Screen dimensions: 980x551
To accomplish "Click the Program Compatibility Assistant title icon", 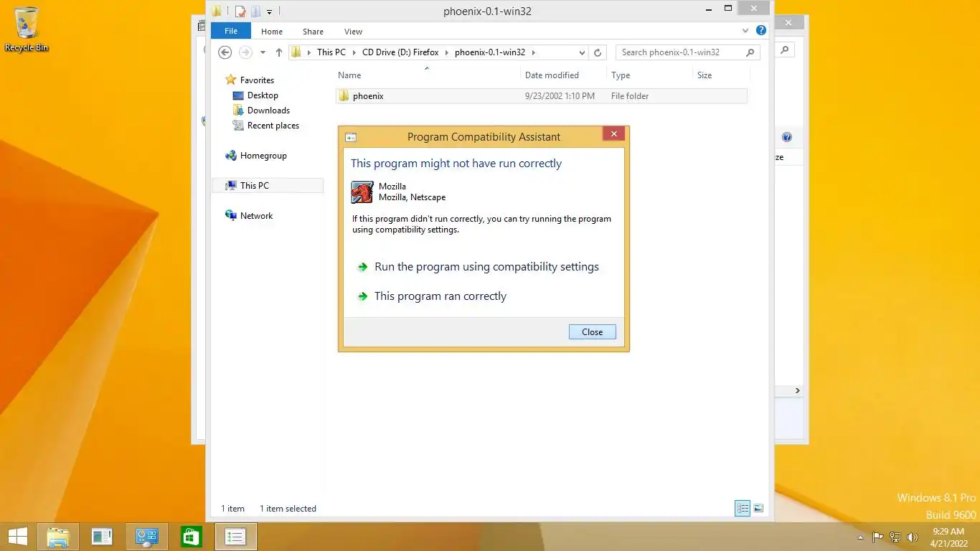I will (351, 137).
